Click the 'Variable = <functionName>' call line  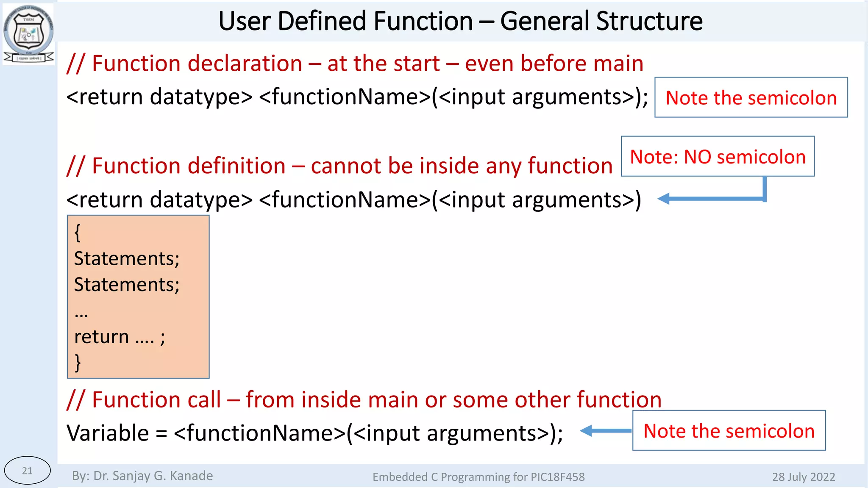314,433
